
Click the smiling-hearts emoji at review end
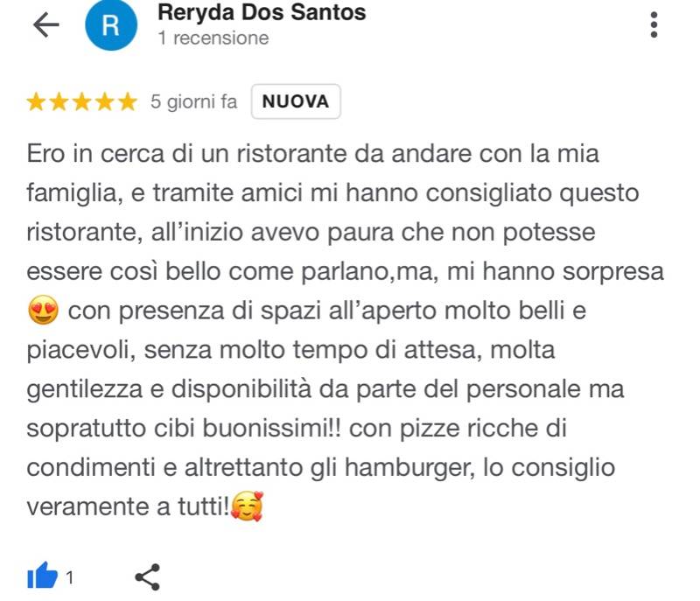[x=248, y=507]
